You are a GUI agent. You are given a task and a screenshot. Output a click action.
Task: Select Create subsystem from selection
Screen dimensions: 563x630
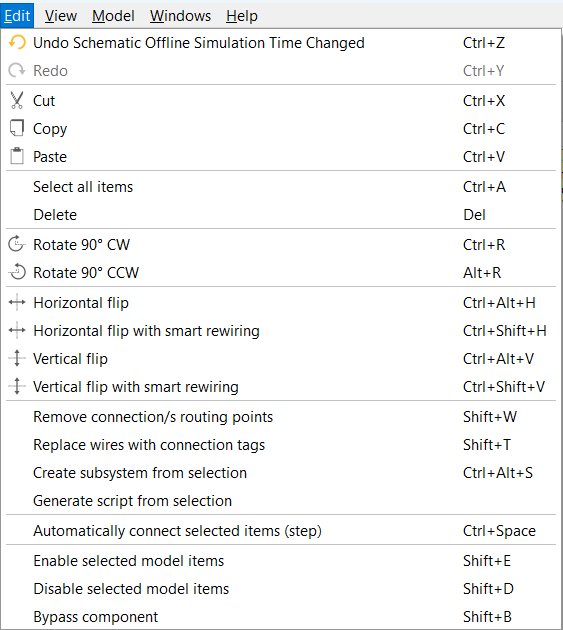(x=281, y=472)
